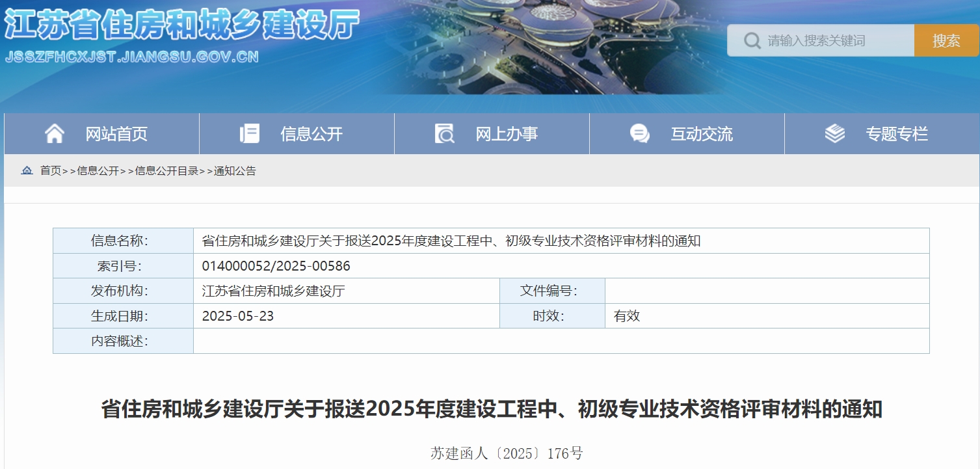This screenshot has width=980, height=469.
Task: Open the 信息公开目录 breadcrumb link
Action: tap(166, 171)
